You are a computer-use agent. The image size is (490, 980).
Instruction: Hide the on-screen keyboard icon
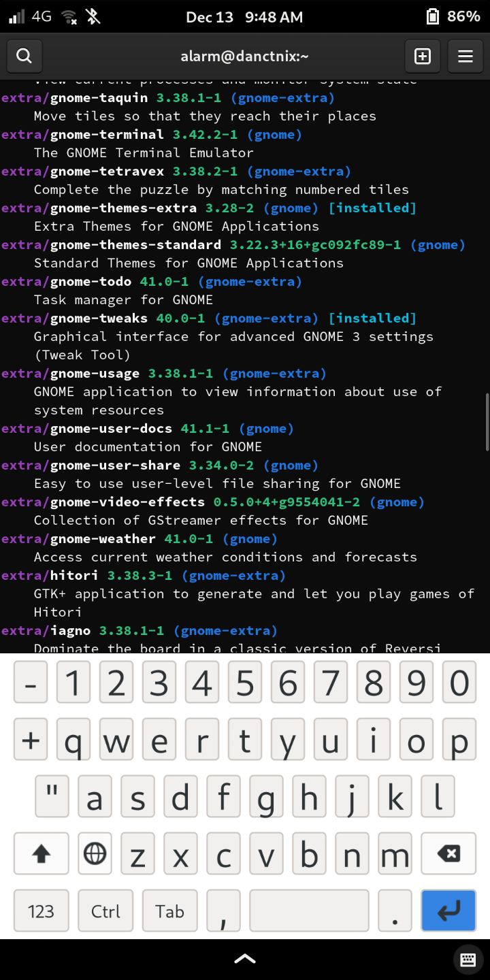[x=468, y=960]
